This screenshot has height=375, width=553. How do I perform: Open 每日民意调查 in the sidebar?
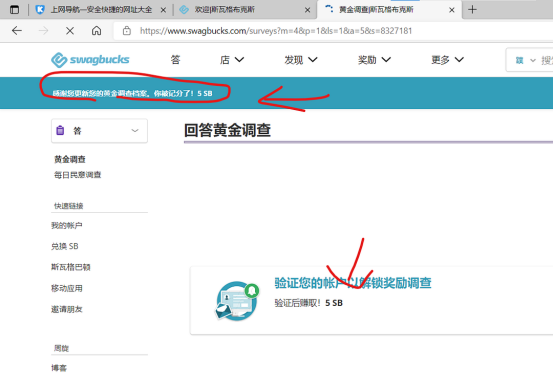pyautogui.click(x=78, y=175)
